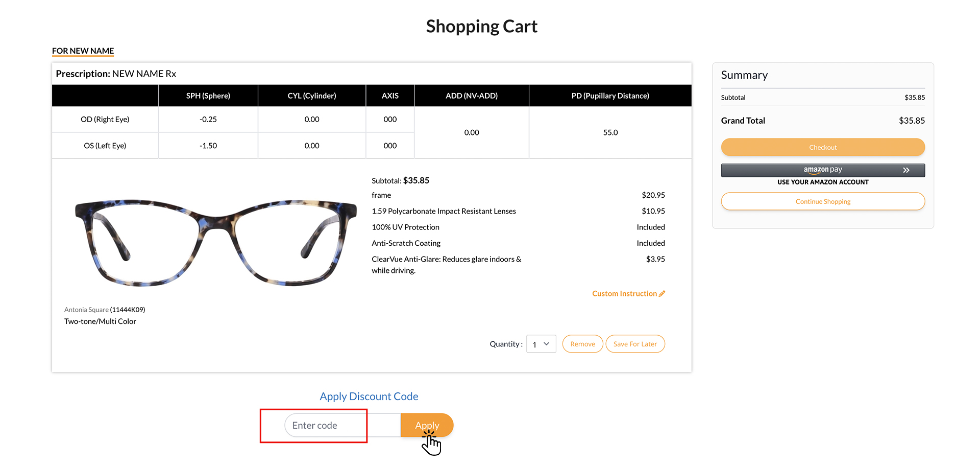Click the SPH (Sphere) column header
Screen dimensions: 980x466
pyautogui.click(x=208, y=96)
